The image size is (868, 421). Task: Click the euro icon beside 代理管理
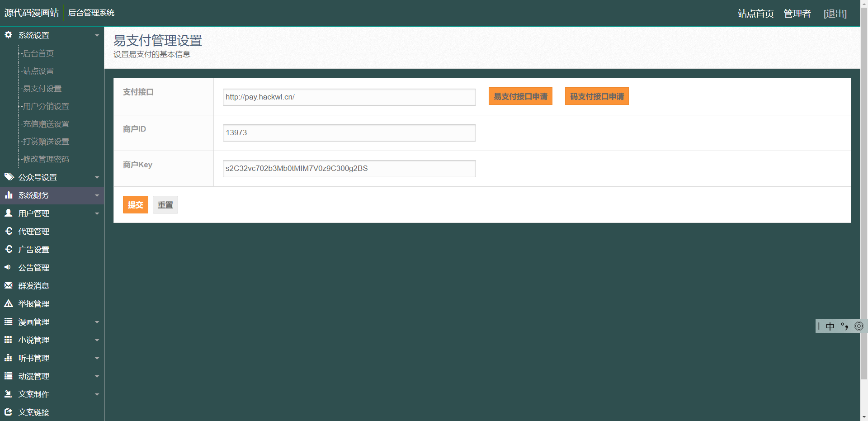point(9,231)
